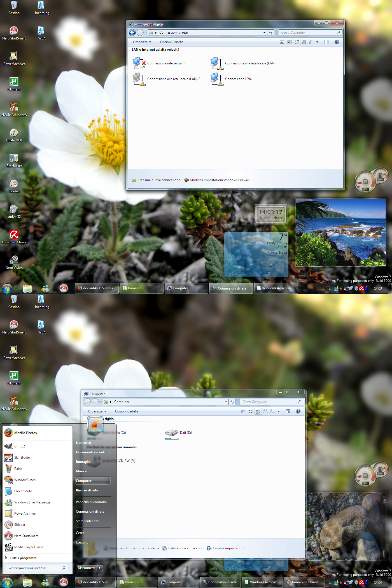This screenshot has height=588, width=392.
Task: Expand Documenti recenti submenu arrow
Action: [109, 452]
